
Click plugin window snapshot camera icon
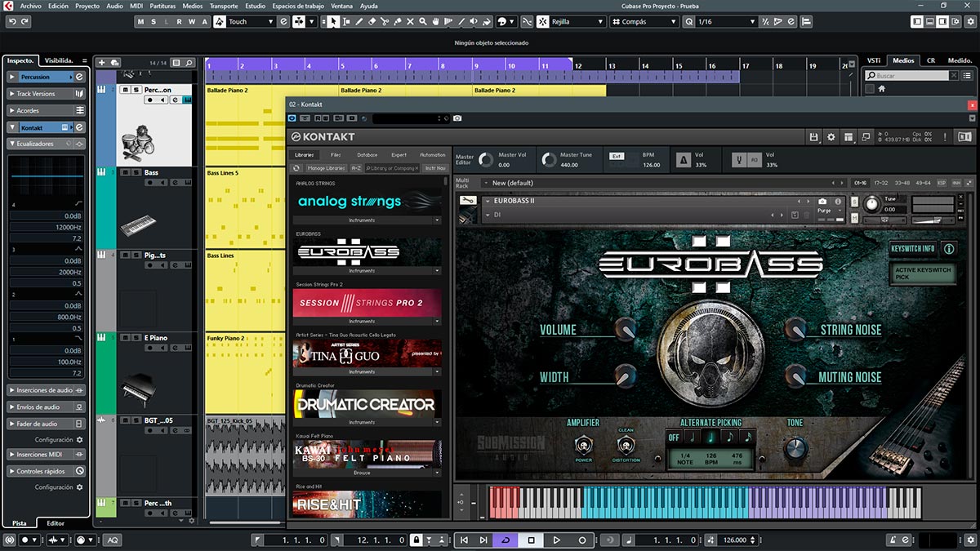tap(457, 118)
